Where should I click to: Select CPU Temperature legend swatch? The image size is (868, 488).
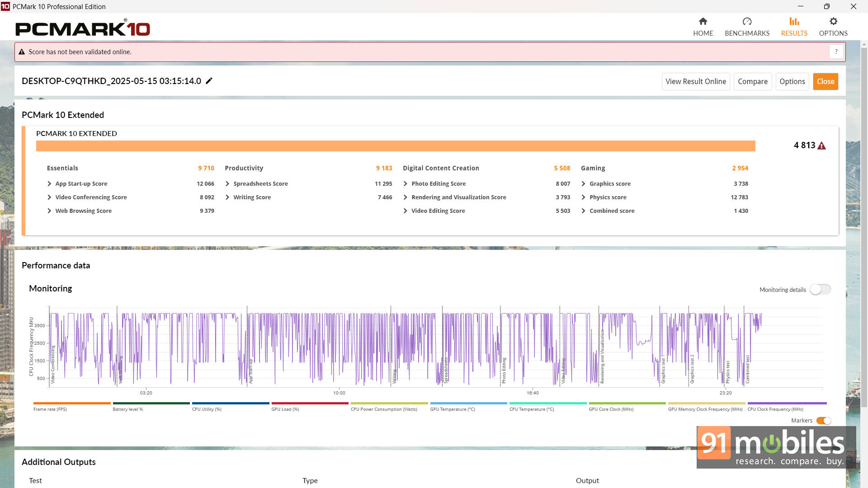coord(548,403)
